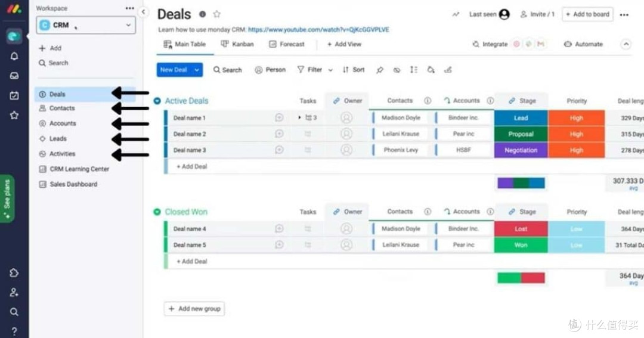Click help question mark icon
644x338 pixels.
point(14,331)
